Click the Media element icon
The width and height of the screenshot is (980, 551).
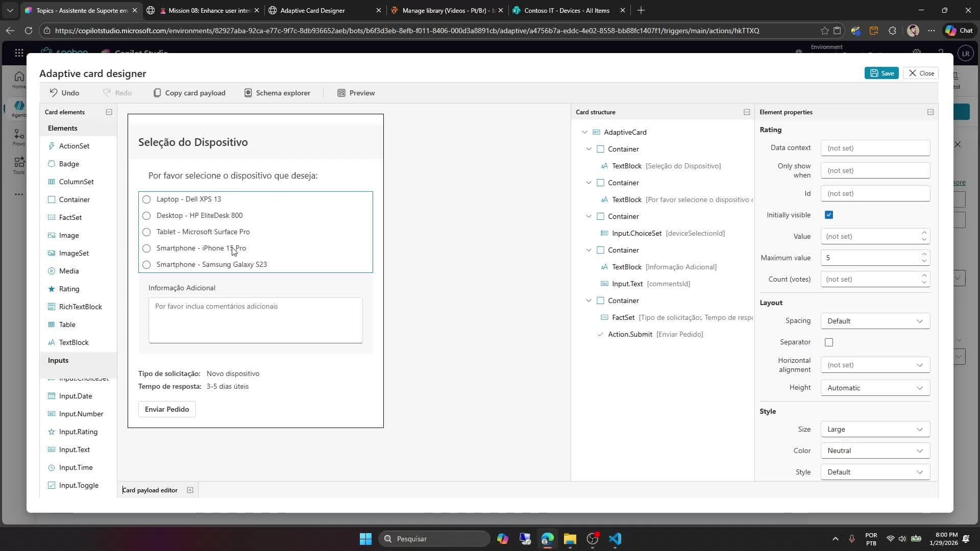52,271
